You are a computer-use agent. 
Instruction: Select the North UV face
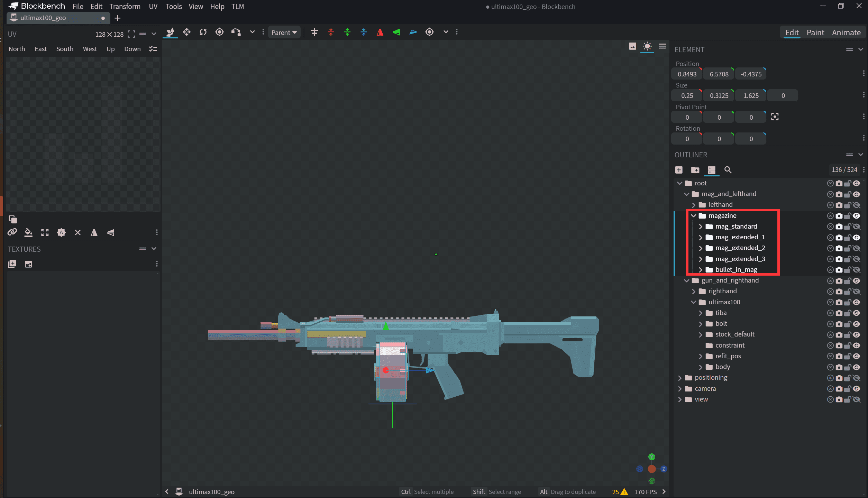[x=17, y=49]
